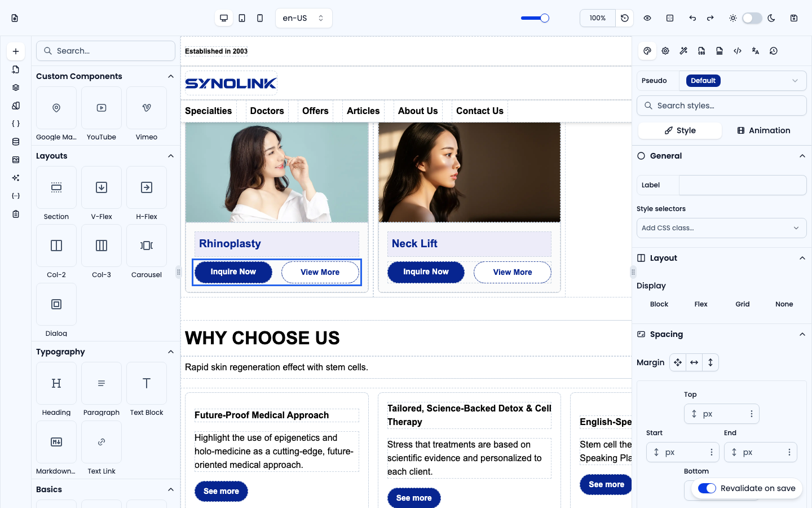
Task: Collapse the Custom Components section
Action: click(x=171, y=76)
